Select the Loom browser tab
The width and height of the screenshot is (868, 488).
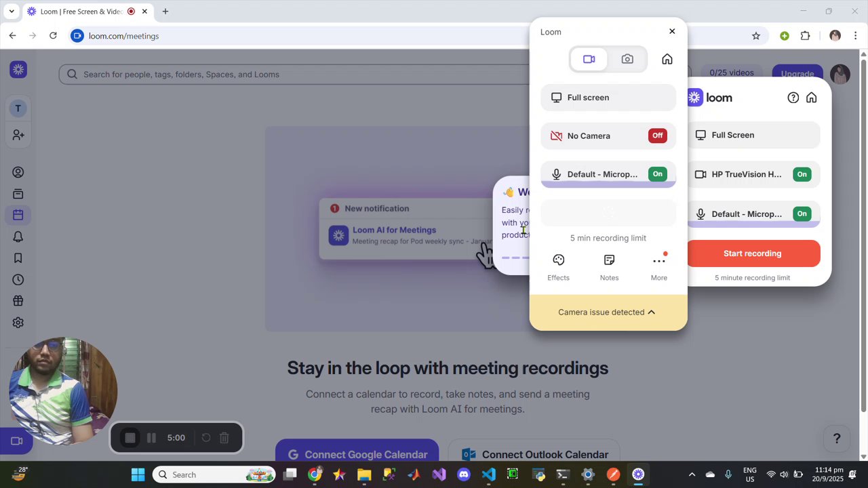[x=87, y=12]
